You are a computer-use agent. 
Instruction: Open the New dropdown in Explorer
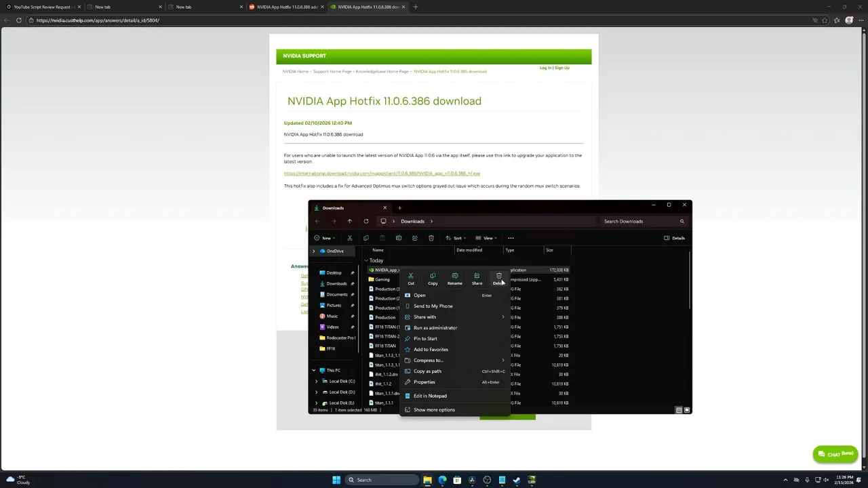[325, 238]
